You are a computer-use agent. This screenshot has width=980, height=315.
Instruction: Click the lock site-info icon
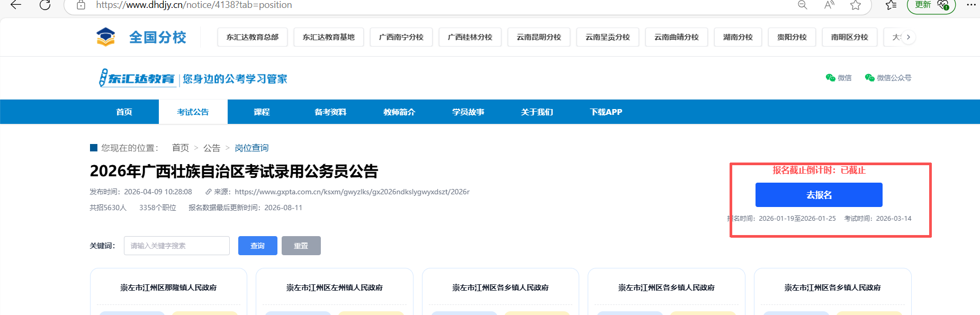(x=81, y=5)
